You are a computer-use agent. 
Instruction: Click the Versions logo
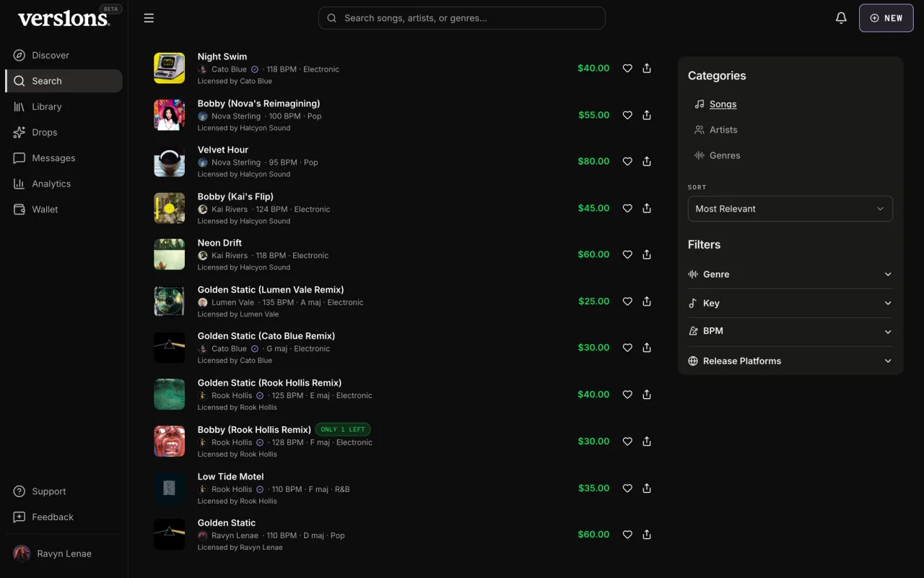(x=64, y=19)
